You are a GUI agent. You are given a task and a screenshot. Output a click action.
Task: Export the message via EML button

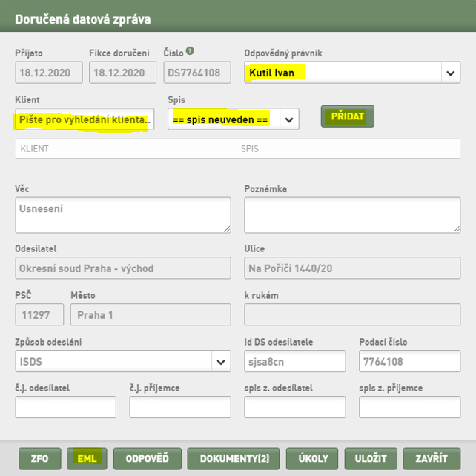87,458
